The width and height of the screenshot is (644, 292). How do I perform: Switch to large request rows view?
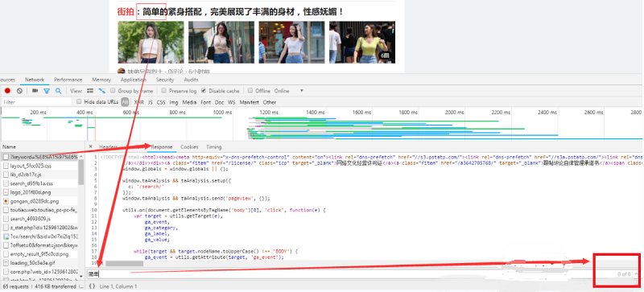(90, 91)
